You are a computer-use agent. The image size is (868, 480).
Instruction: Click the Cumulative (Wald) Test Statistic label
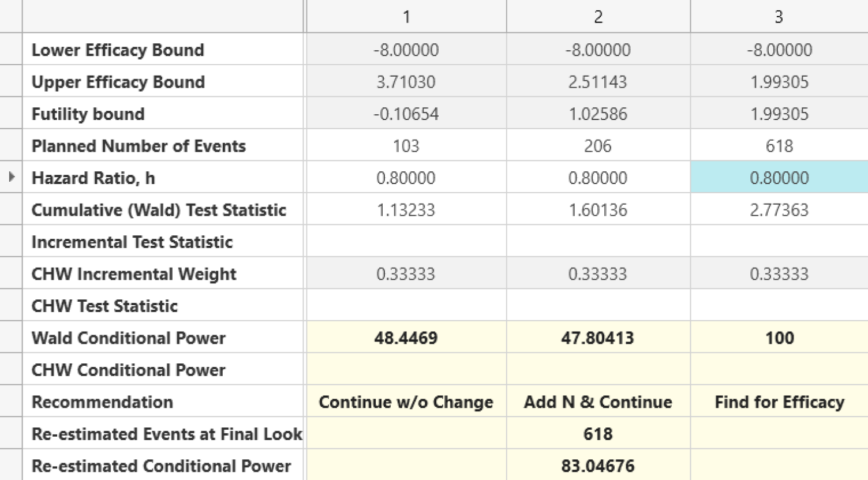coord(159,210)
